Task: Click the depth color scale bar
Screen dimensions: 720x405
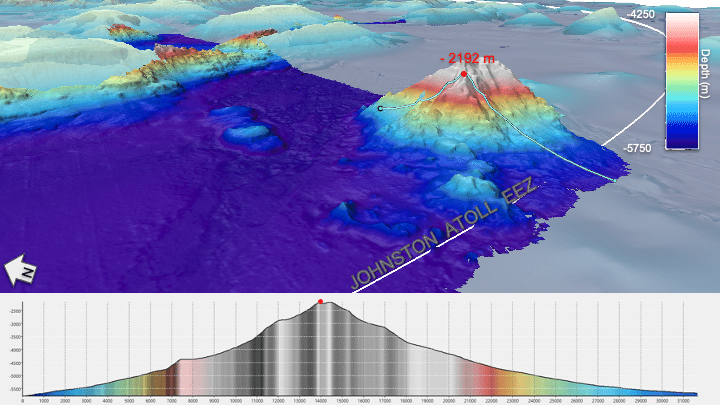Action: pos(682,81)
